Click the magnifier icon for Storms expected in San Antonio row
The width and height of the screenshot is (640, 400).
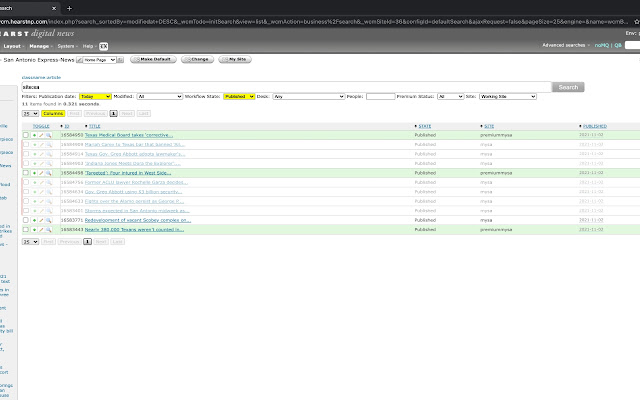click(x=49, y=211)
